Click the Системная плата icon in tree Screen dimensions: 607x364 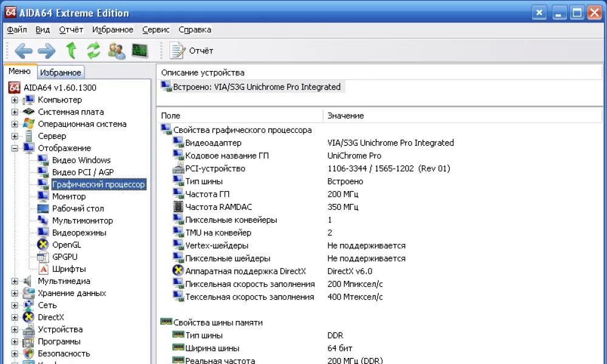pos(29,112)
